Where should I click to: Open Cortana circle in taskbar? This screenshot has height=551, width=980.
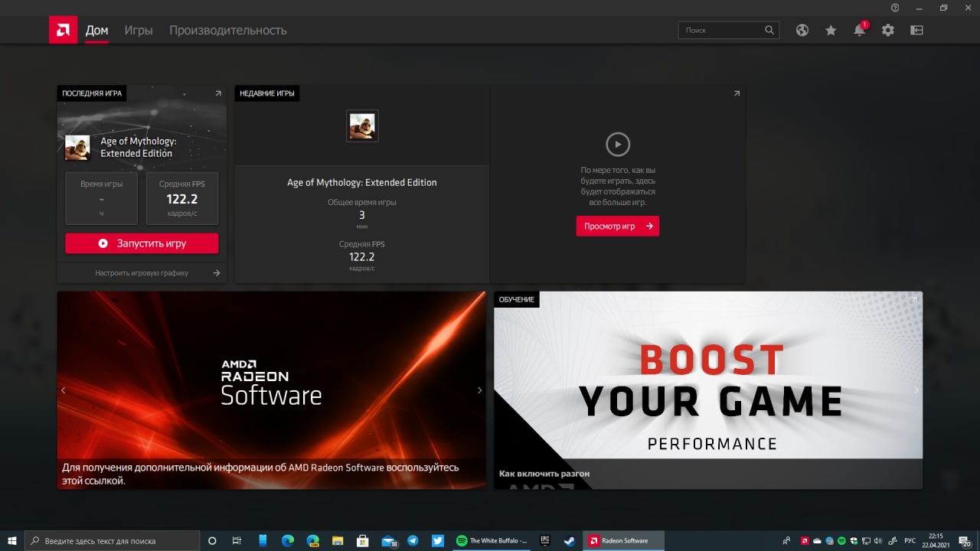(213, 540)
